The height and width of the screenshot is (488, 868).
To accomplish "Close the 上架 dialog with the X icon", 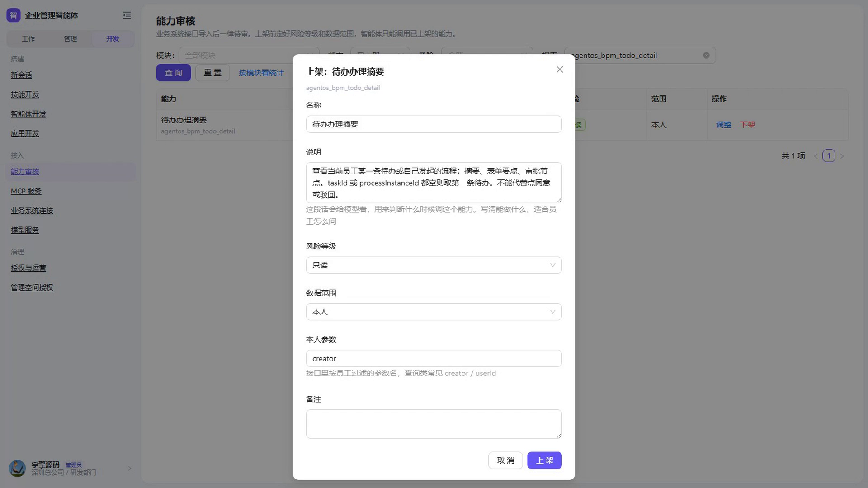I will click(x=560, y=70).
